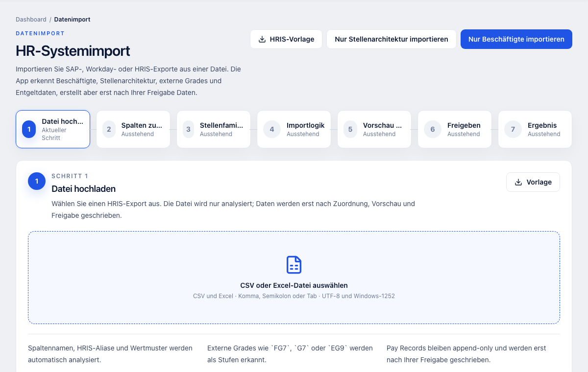Select step 5 Vorschau tab

point(374,129)
